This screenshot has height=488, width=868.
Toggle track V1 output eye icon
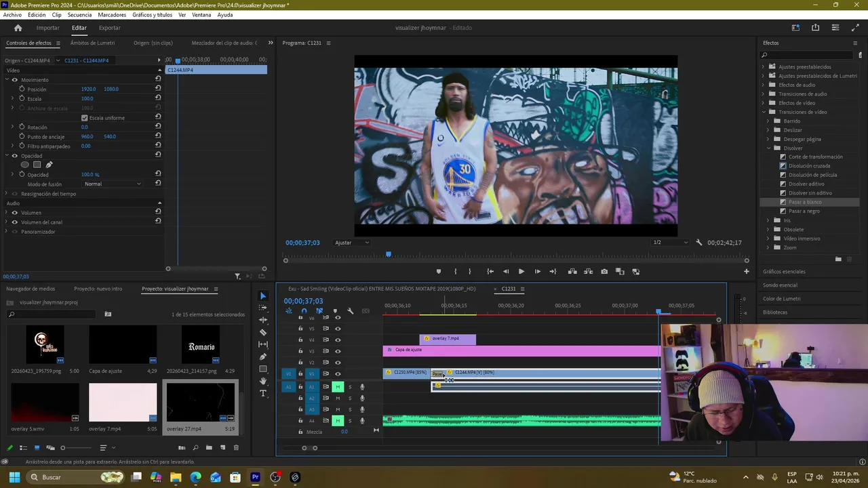(x=338, y=373)
